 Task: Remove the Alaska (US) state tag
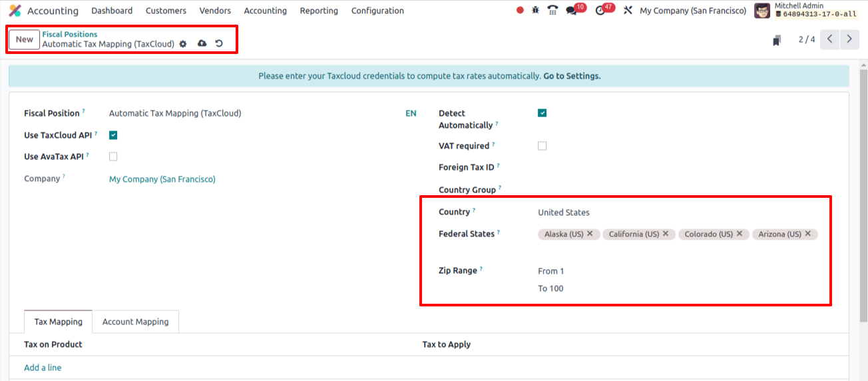(590, 234)
